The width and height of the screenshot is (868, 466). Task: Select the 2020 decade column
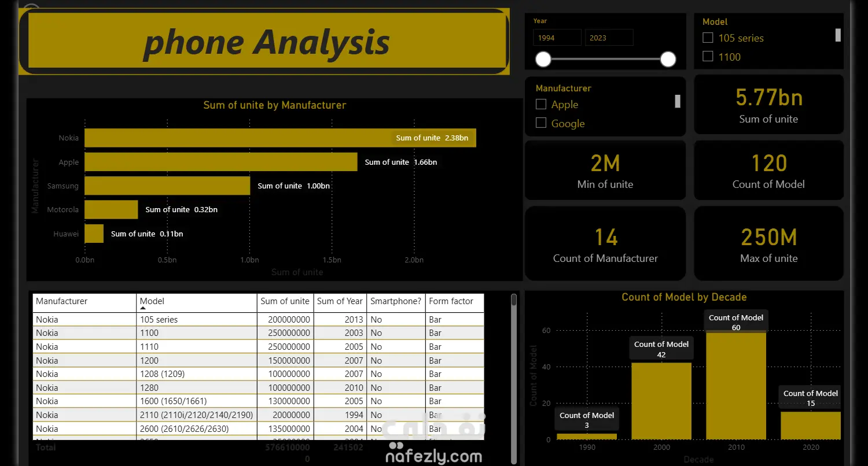pyautogui.click(x=811, y=426)
